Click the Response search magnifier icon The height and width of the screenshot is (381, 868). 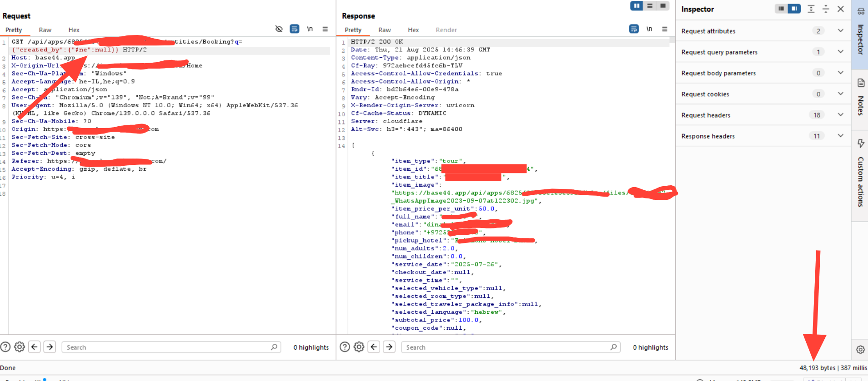point(614,347)
